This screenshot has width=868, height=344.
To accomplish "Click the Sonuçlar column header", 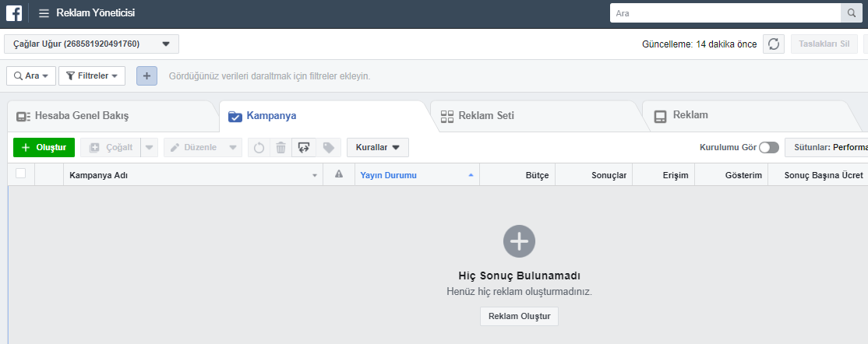I will (x=594, y=175).
